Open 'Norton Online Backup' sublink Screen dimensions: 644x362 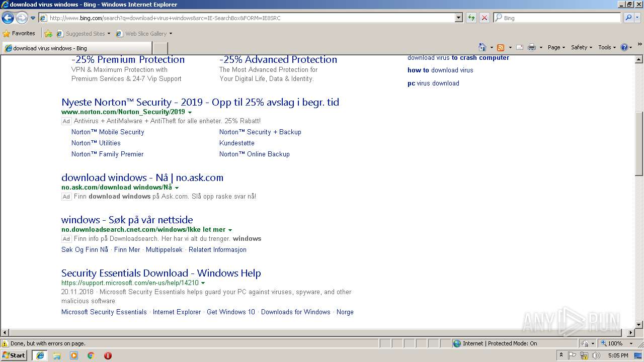[x=255, y=154]
